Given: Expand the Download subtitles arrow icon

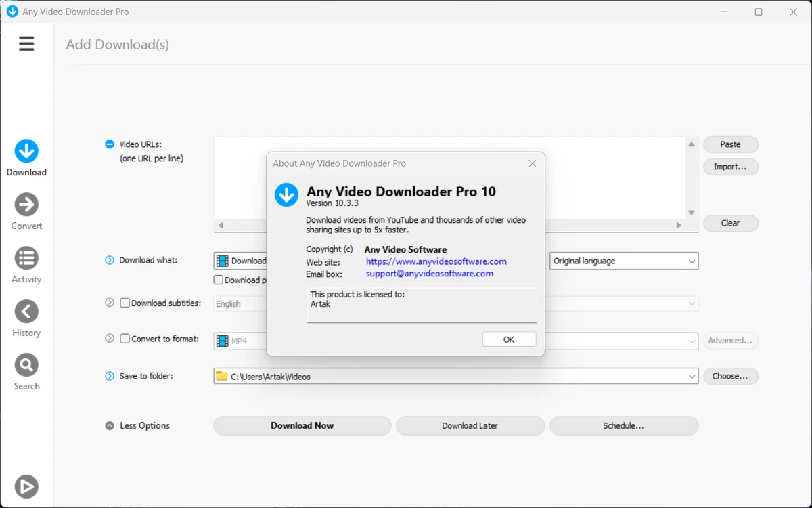Looking at the screenshot, I should [110, 303].
